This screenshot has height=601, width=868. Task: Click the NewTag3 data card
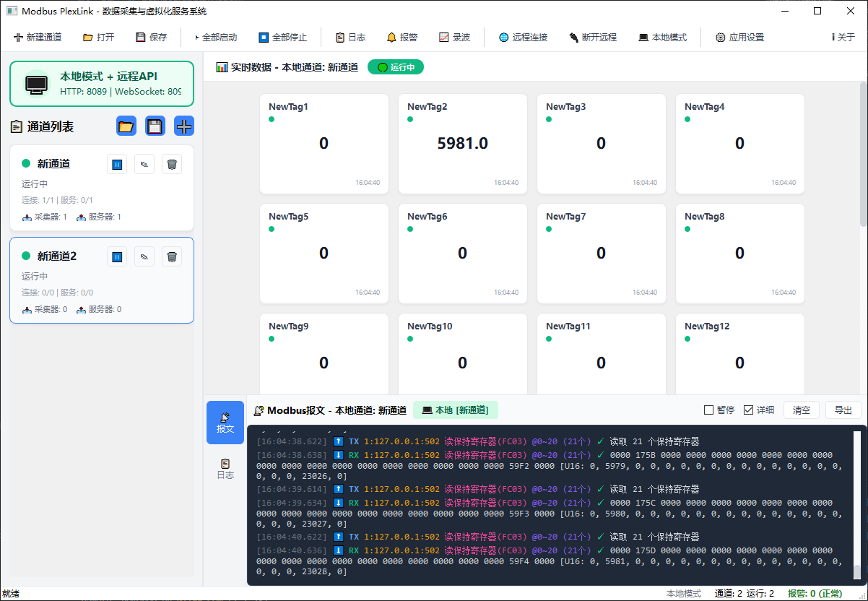[x=602, y=144]
